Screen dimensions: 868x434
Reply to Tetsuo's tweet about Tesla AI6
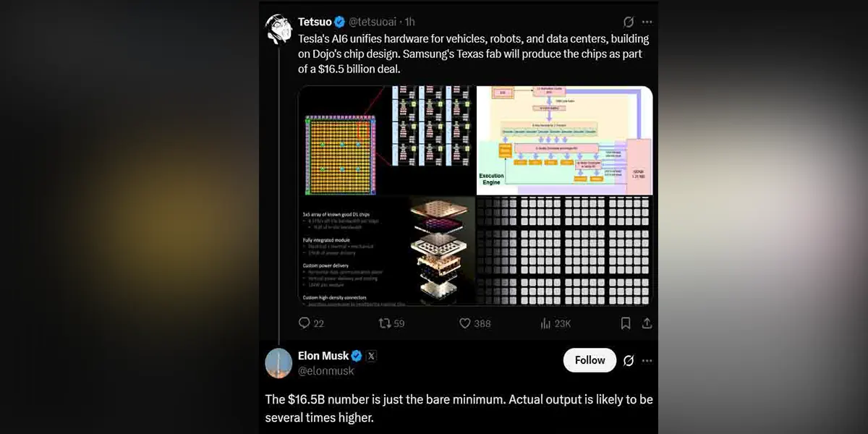point(303,323)
